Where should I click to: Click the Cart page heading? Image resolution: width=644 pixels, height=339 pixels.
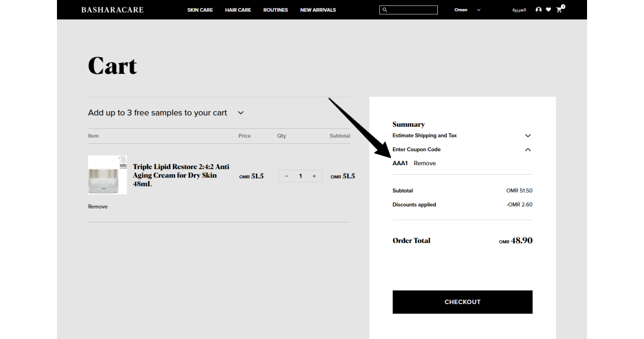[x=113, y=65]
